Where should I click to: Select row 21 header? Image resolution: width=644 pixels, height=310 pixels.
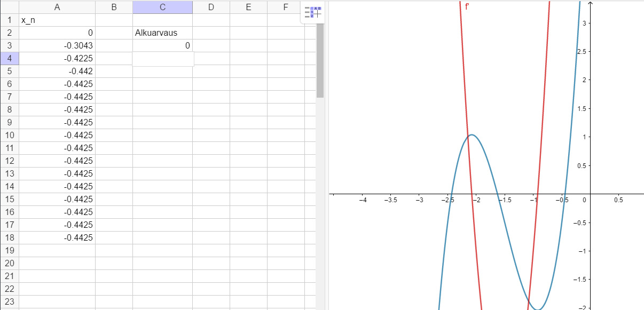[10, 276]
